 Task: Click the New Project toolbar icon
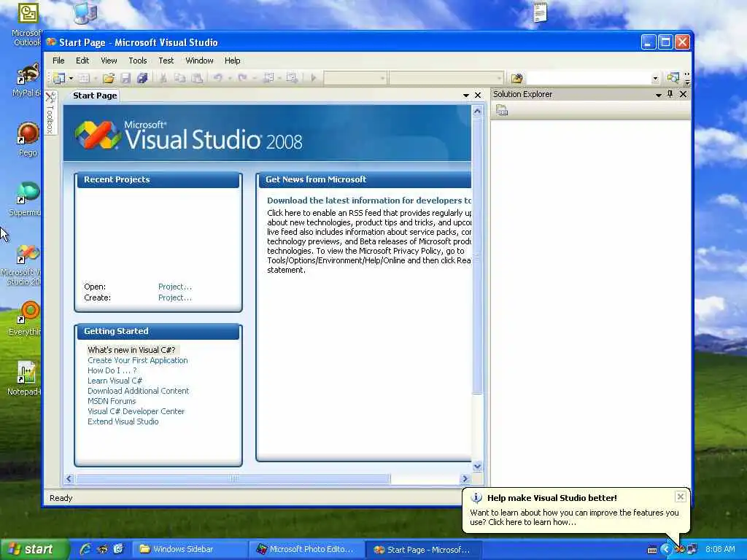tap(59, 78)
